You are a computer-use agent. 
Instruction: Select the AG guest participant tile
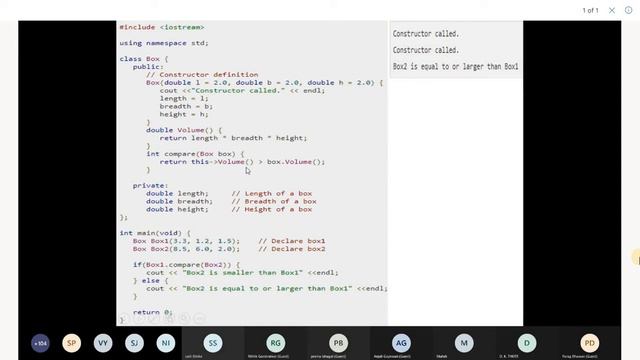[x=401, y=343]
